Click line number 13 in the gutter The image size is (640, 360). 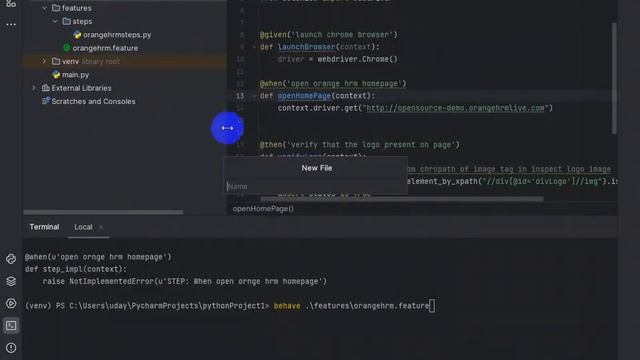240,96
